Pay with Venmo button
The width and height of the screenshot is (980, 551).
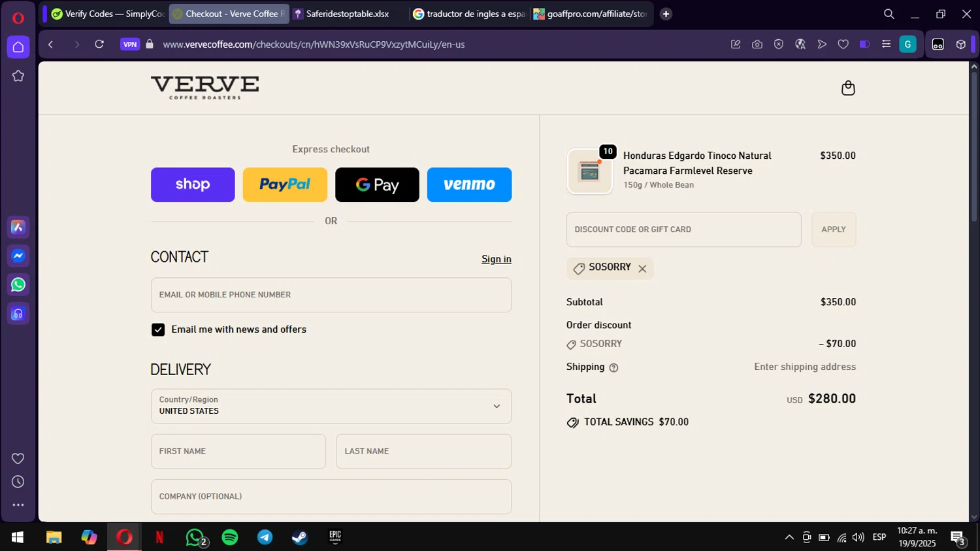(x=469, y=184)
